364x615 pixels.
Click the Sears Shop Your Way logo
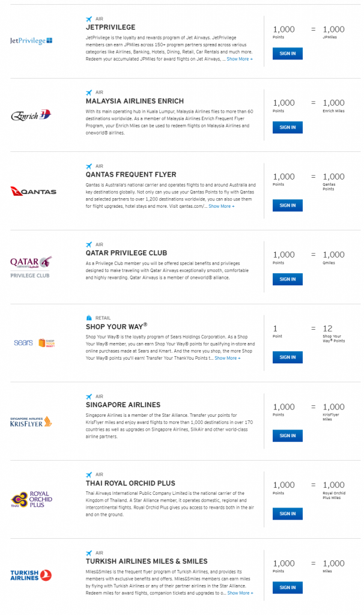34,343
